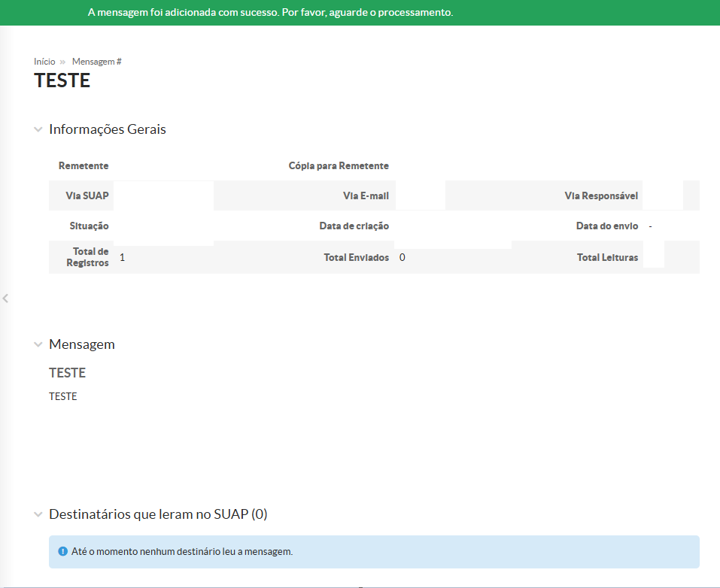Screen dimensions: 720x588
Task: Click the Situação field label
Action: tap(89, 226)
